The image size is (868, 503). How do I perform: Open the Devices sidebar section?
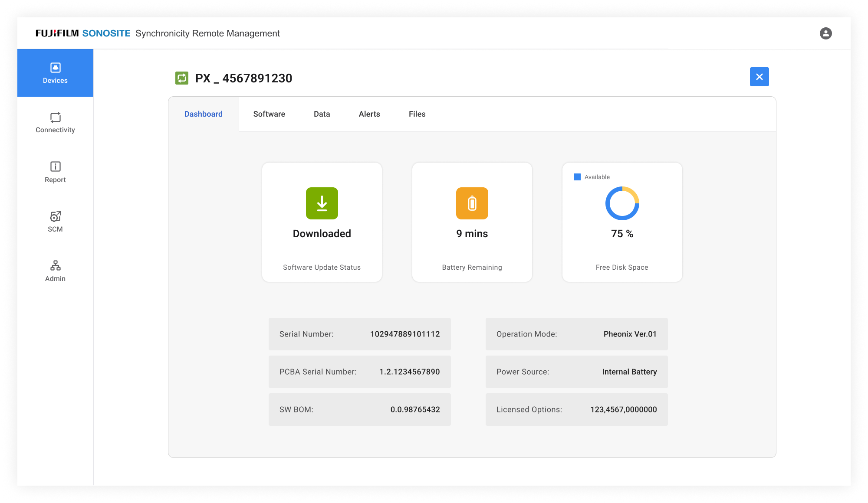(55, 73)
